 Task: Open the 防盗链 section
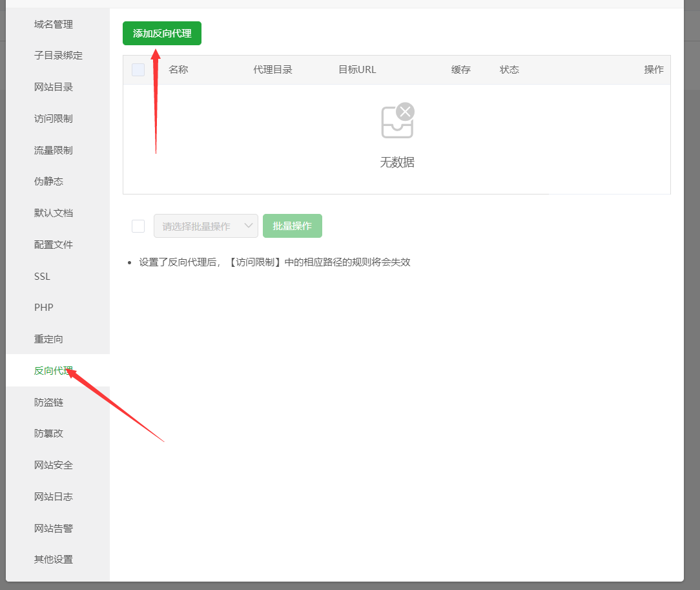coord(49,403)
